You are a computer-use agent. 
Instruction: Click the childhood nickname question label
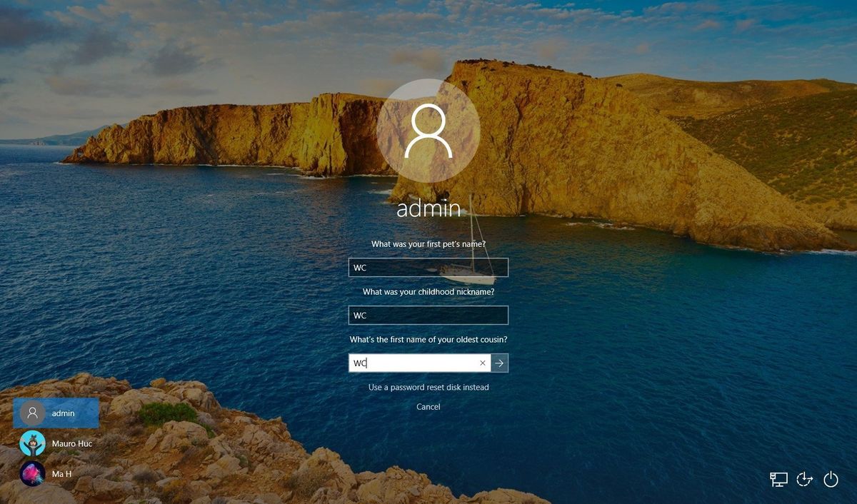point(428,291)
